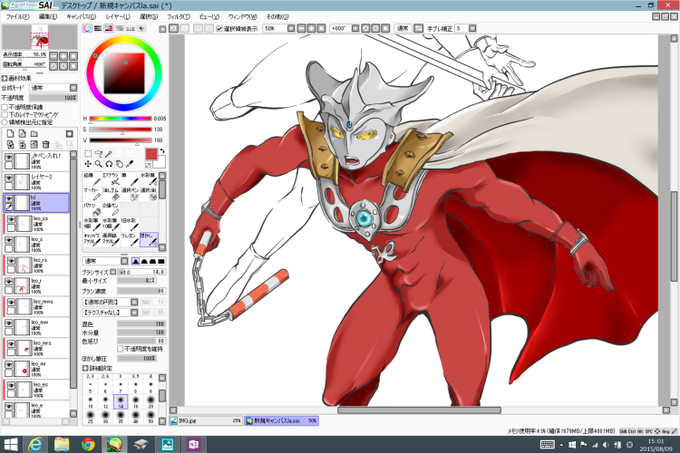Adjust the 不透明度 layer opacity slider

click(x=53, y=98)
